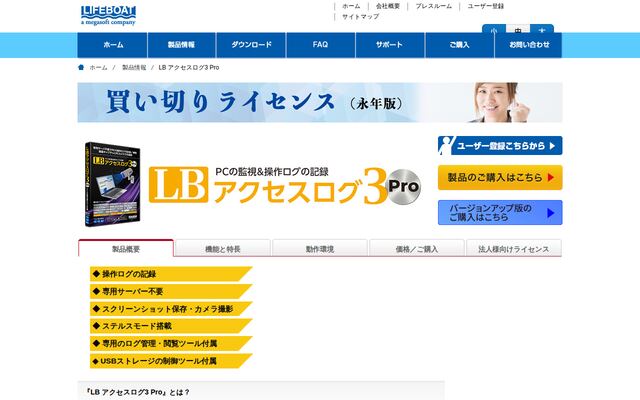Set font size to large (大)

(x=542, y=30)
